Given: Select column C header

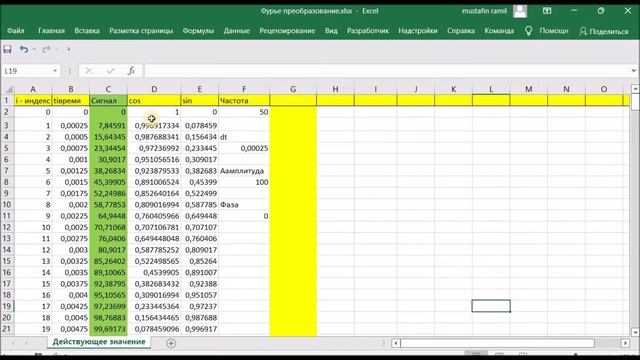Looking at the screenshot, I should [x=108, y=89].
